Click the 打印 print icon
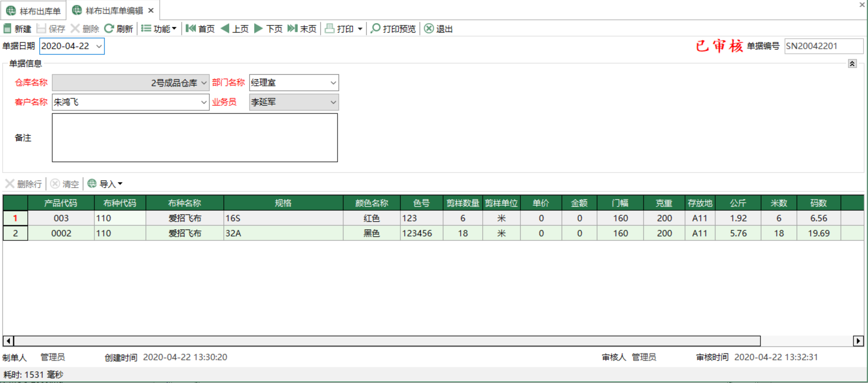The width and height of the screenshot is (868, 383). point(330,28)
